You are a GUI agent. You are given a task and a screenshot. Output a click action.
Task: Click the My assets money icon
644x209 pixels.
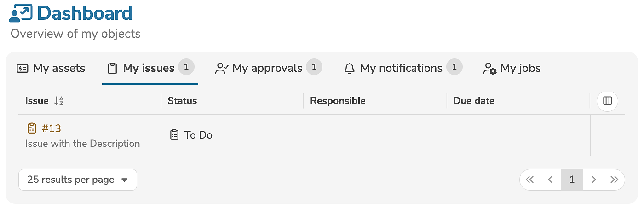22,69
